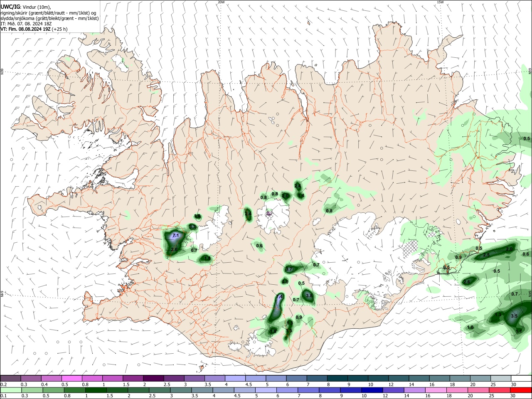The height and width of the screenshot is (399, 532).
Task: Select the 0.1 label under lower scale
Action: (x=3, y=396)
